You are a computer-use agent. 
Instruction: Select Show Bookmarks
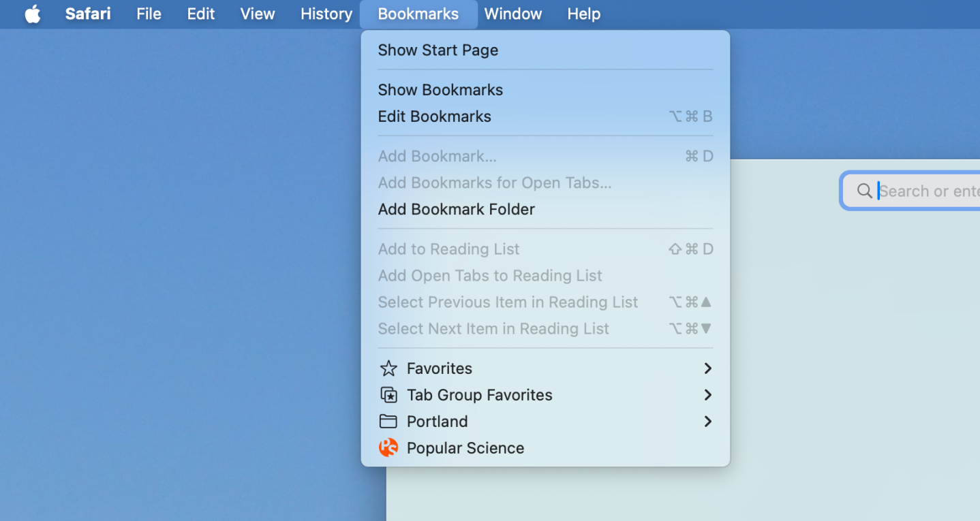coord(440,89)
